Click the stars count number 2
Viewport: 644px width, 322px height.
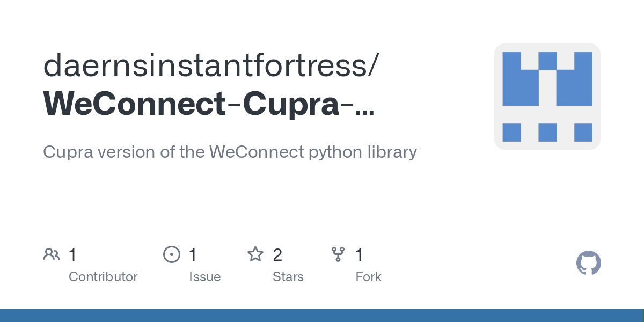[277, 255]
